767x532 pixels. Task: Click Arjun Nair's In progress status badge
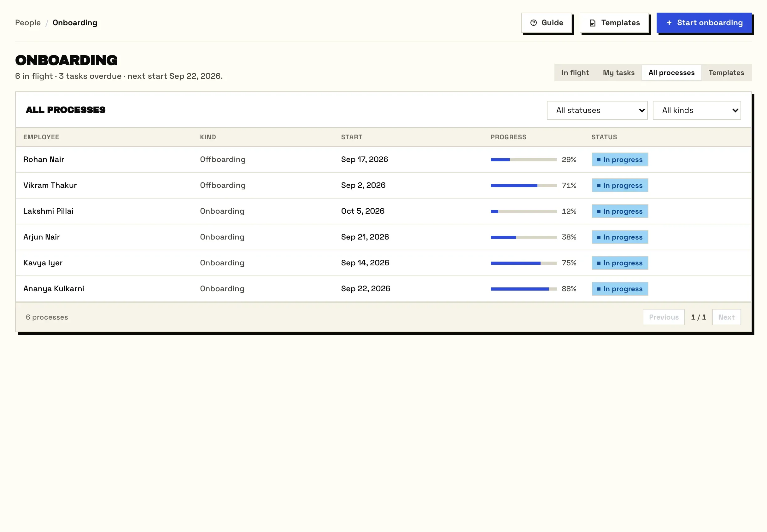pos(620,237)
